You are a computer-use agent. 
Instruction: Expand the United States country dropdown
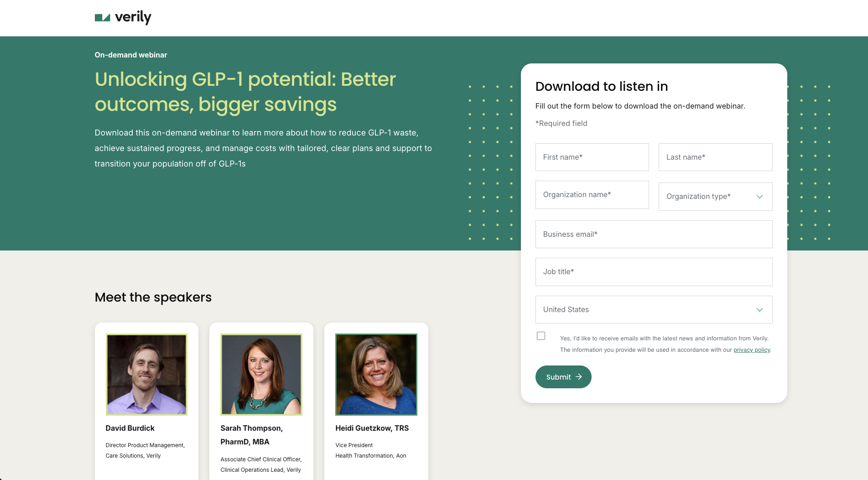click(654, 310)
